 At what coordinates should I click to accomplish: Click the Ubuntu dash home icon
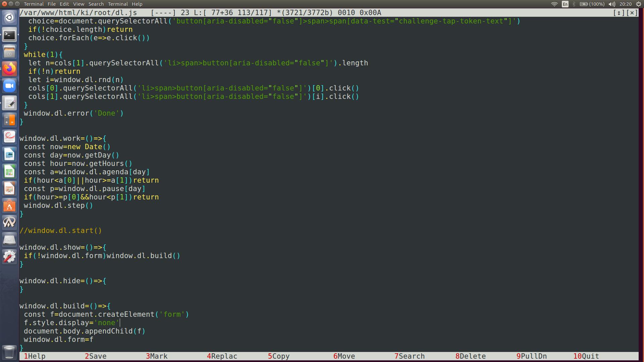9,17
